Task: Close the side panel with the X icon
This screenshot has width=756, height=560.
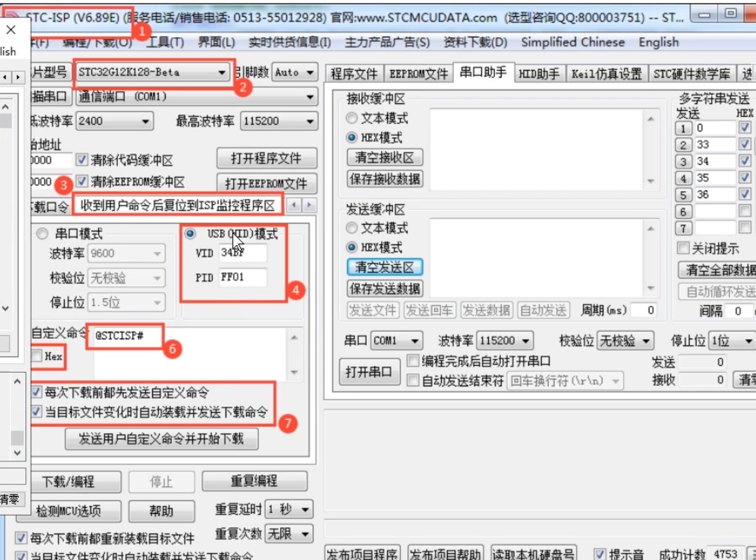Action: tap(11, 30)
